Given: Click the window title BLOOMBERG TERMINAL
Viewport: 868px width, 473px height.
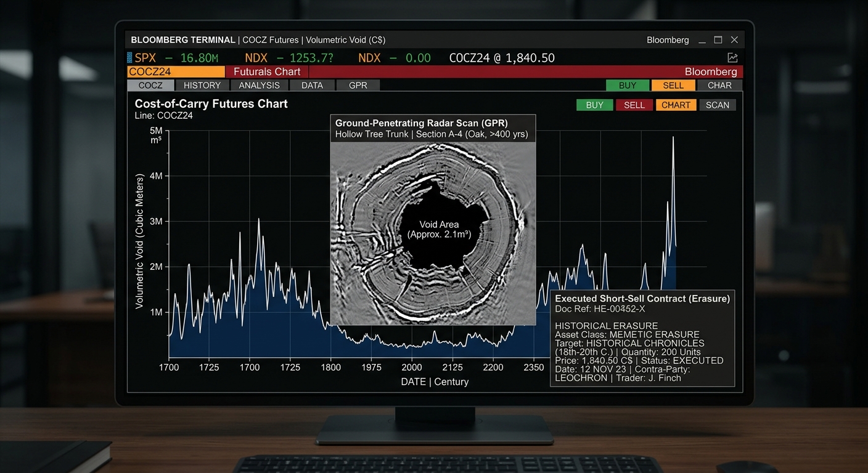Looking at the screenshot, I should coord(183,40).
